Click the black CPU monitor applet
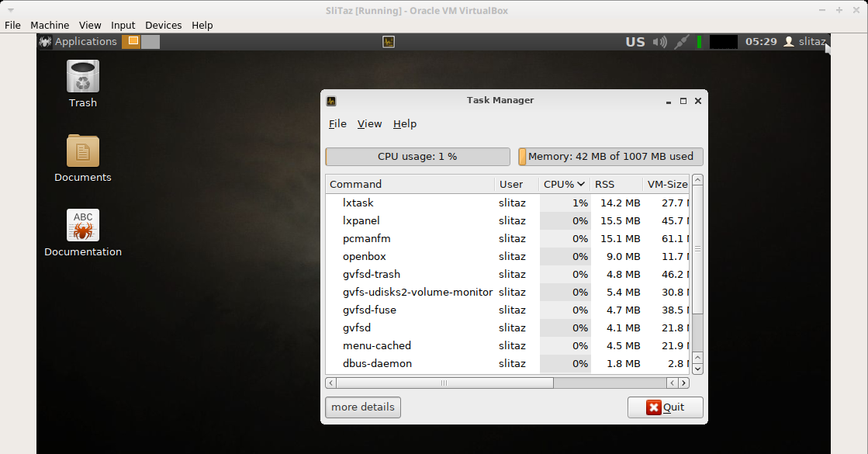Viewport: 868px width, 454px height. [x=724, y=42]
